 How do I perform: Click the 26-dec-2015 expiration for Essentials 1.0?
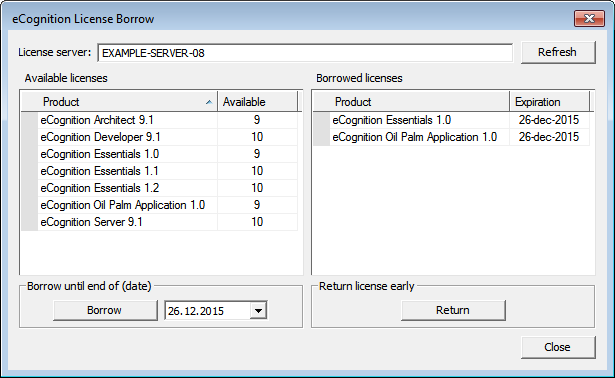tap(549, 120)
